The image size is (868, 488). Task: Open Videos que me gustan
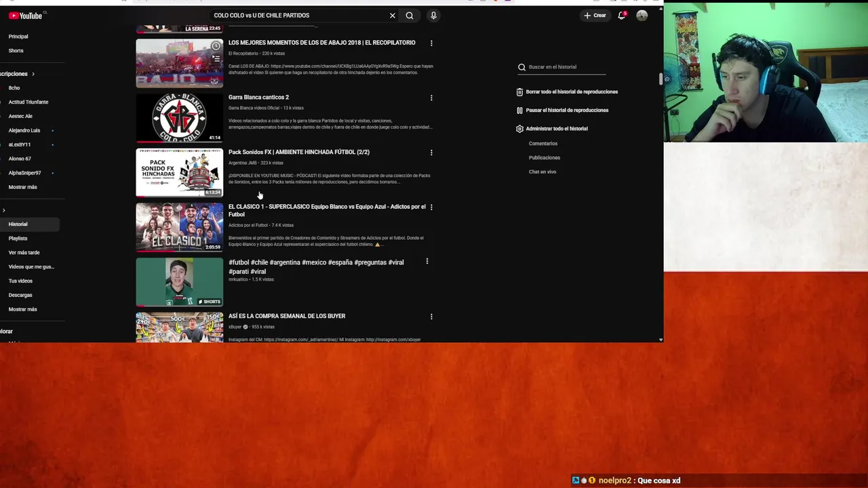pyautogui.click(x=31, y=267)
